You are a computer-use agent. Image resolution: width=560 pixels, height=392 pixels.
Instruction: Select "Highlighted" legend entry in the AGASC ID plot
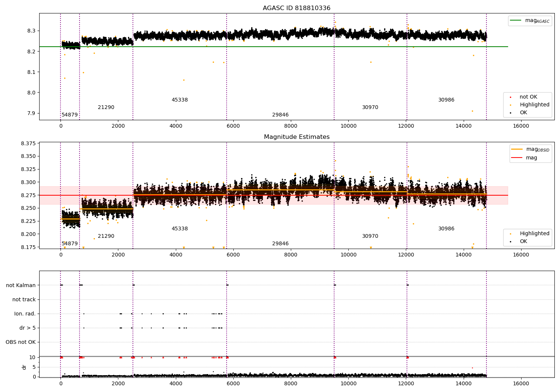click(535, 105)
